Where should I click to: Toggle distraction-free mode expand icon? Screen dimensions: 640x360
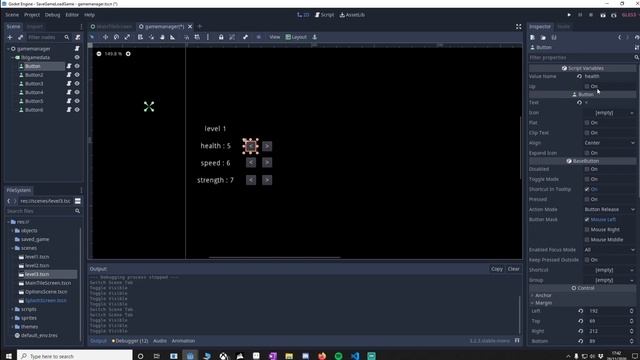coord(518,27)
